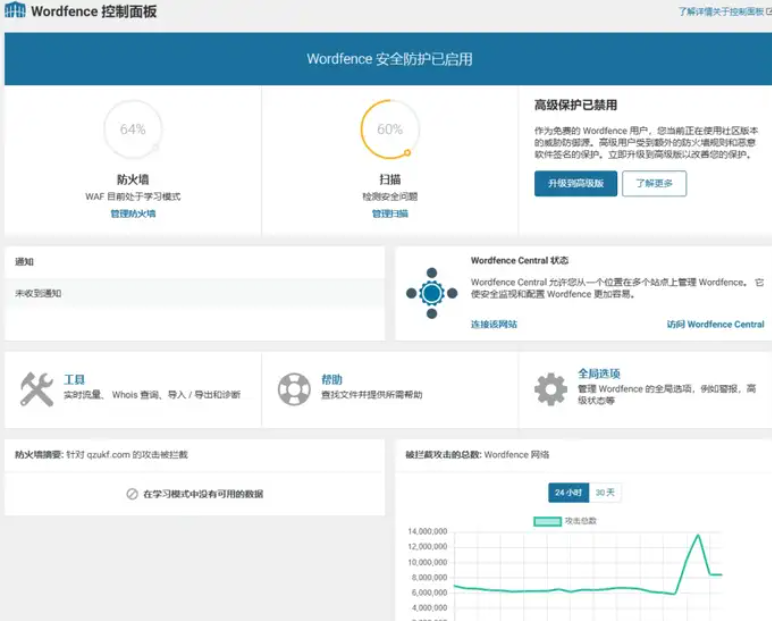Open the 管理扫描 link
The height and width of the screenshot is (621, 772).
[390, 214]
